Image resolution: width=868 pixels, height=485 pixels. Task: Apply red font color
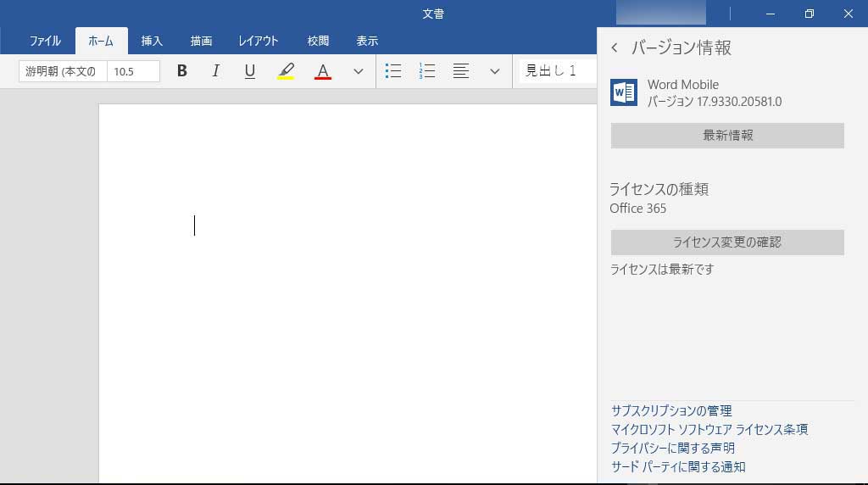322,71
